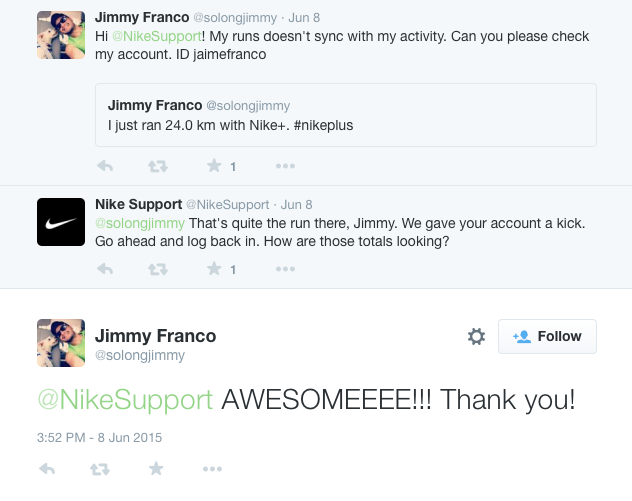Open the Nike swoosh profile picture
This screenshot has width=632, height=501.
coord(61,222)
